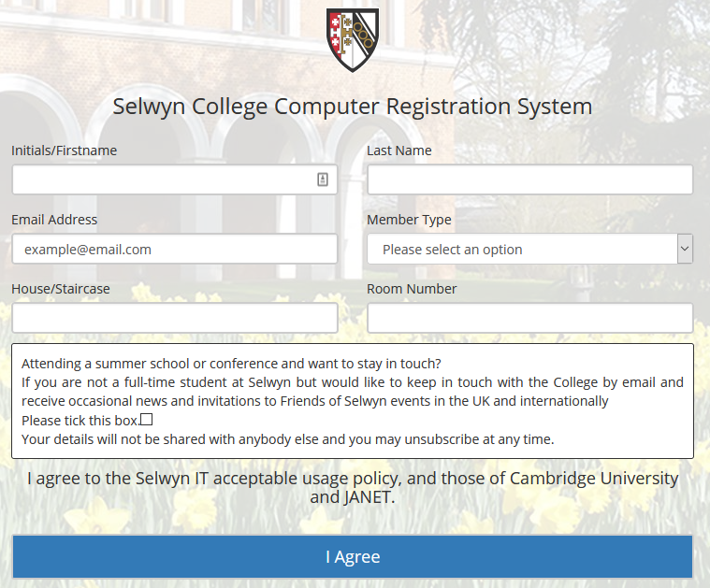
Task: Click the Member Type label
Action: coord(409,220)
